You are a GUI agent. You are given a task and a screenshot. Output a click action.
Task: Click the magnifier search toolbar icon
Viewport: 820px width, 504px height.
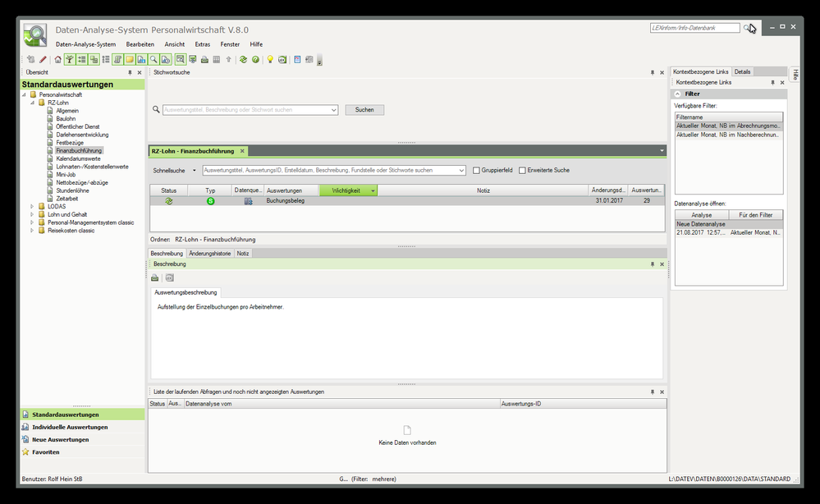153,60
